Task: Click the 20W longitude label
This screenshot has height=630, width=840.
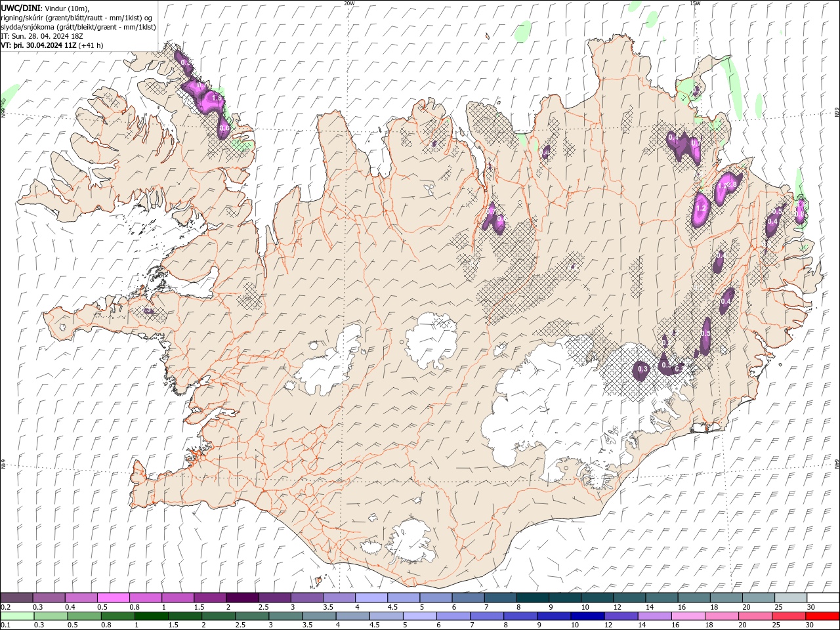Action: (x=349, y=3)
